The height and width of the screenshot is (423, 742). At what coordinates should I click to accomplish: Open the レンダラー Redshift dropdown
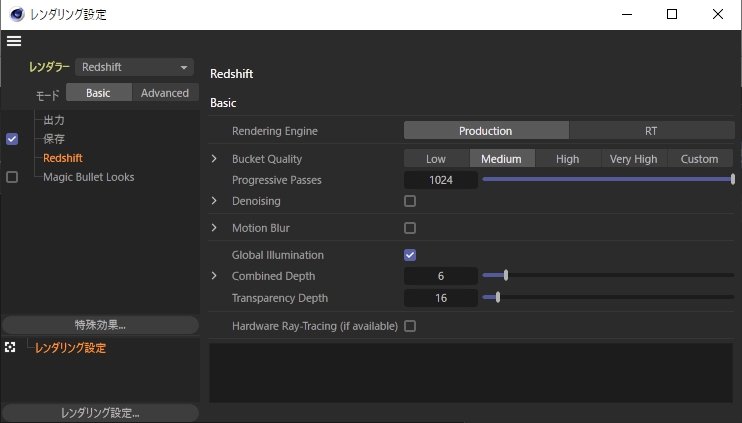(134, 67)
